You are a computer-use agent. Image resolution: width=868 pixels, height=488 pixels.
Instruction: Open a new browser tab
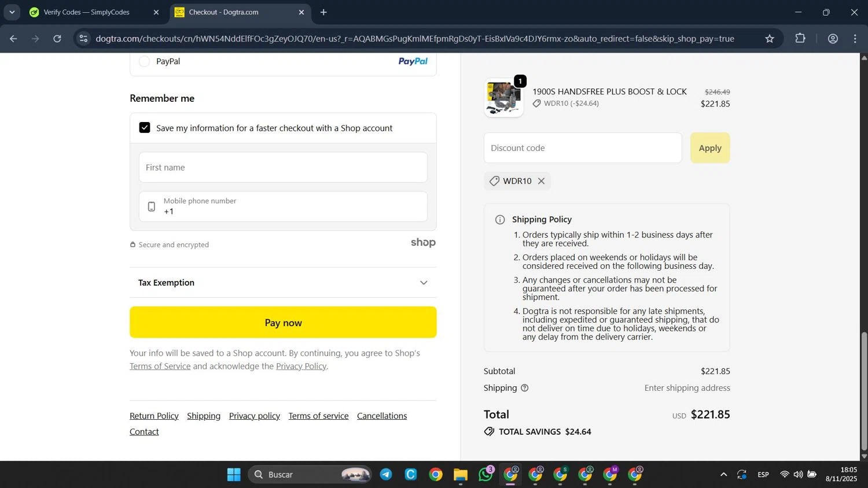point(323,12)
